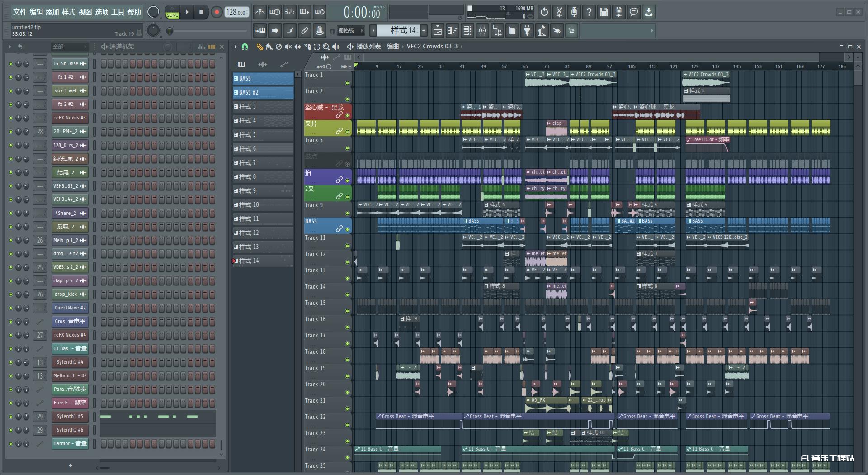
Task: Open the 样式 14 pattern selector
Action: [x=398, y=30]
